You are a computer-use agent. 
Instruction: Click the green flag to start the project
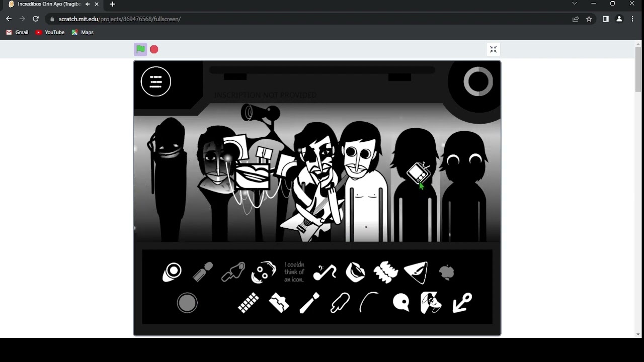click(140, 49)
